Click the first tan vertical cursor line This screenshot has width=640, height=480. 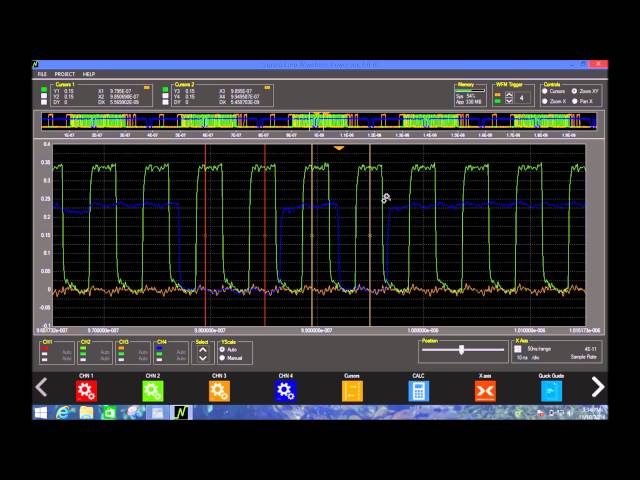pyautogui.click(x=312, y=235)
